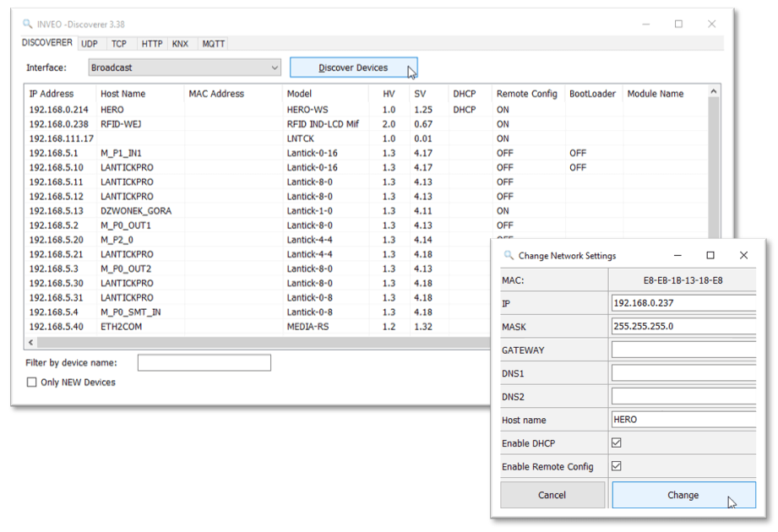Image resolution: width=778 pixels, height=532 pixels.
Task: Click the Filter by device name field
Action: point(204,363)
